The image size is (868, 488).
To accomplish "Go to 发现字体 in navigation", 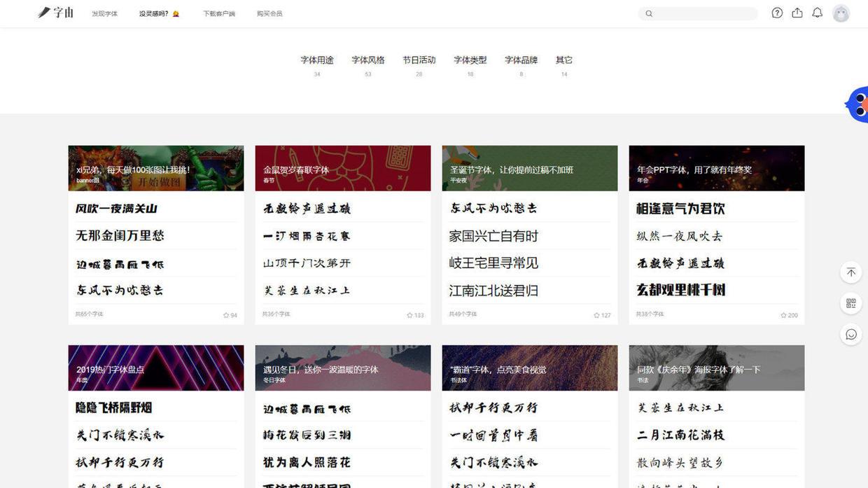I will pyautogui.click(x=105, y=13).
